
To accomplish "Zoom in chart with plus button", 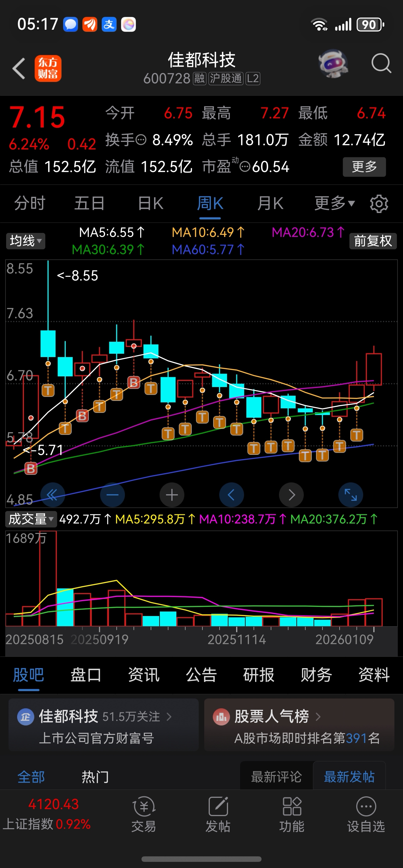I will (x=172, y=495).
